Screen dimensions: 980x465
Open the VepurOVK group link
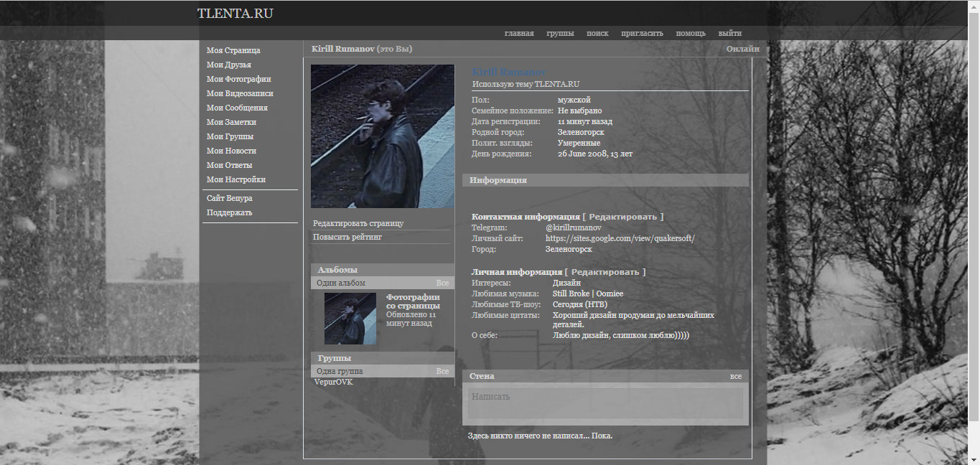pyautogui.click(x=333, y=382)
